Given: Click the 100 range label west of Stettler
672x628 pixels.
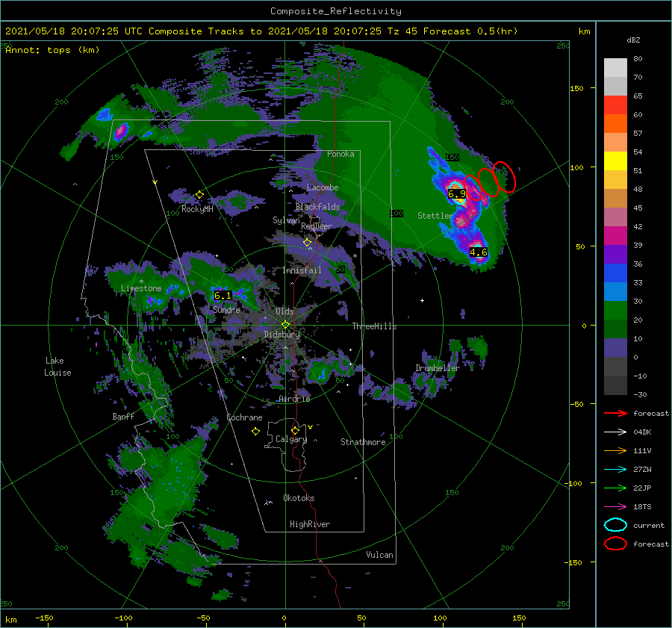Looking at the screenshot, I should [396, 213].
